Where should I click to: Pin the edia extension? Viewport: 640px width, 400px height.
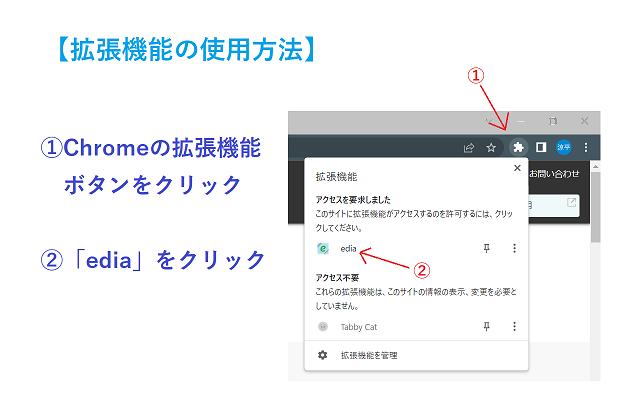coord(487,248)
